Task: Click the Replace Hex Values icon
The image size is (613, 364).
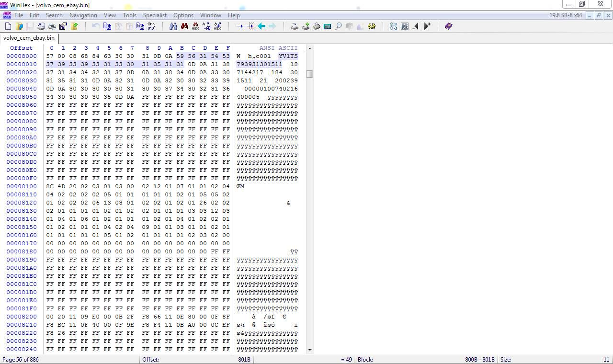Action: pyautogui.click(x=217, y=26)
